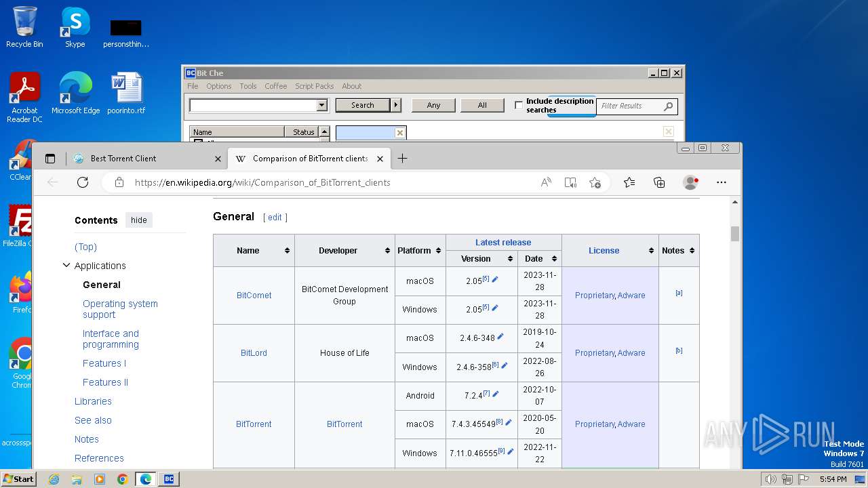
Task: Sort table by Platform column
Action: 438,251
